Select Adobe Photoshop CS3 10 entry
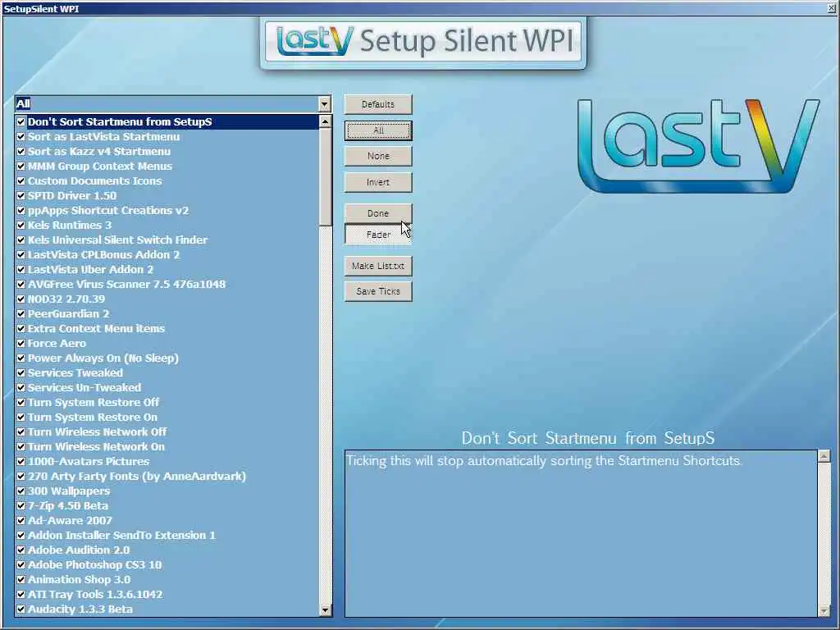Viewport: 840px width, 630px height. point(94,564)
